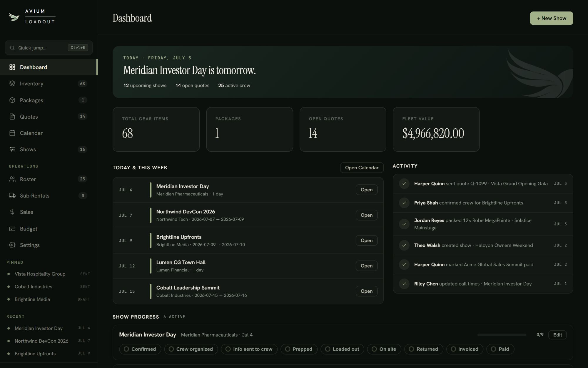Mark the Paid step complete
Image resolution: width=588 pixels, height=368 pixels.
(x=500, y=349)
